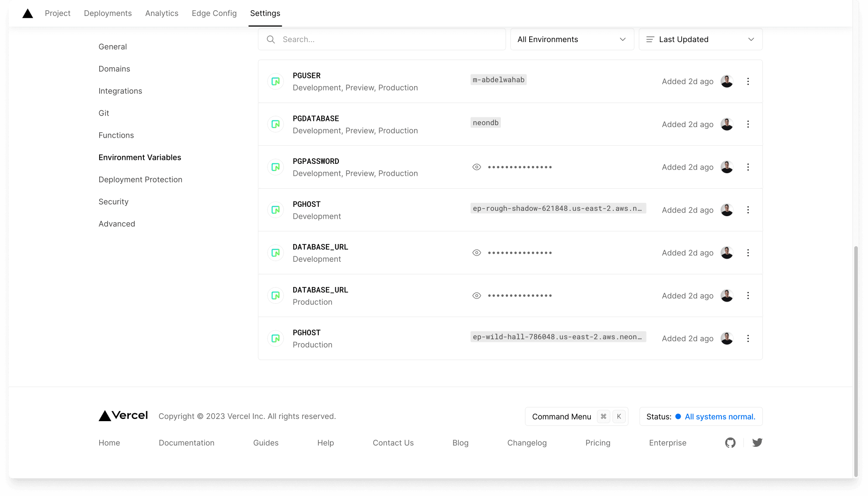868x496 pixels.
Task: Reveal Production DATABASE_URL hidden value
Action: pos(477,295)
